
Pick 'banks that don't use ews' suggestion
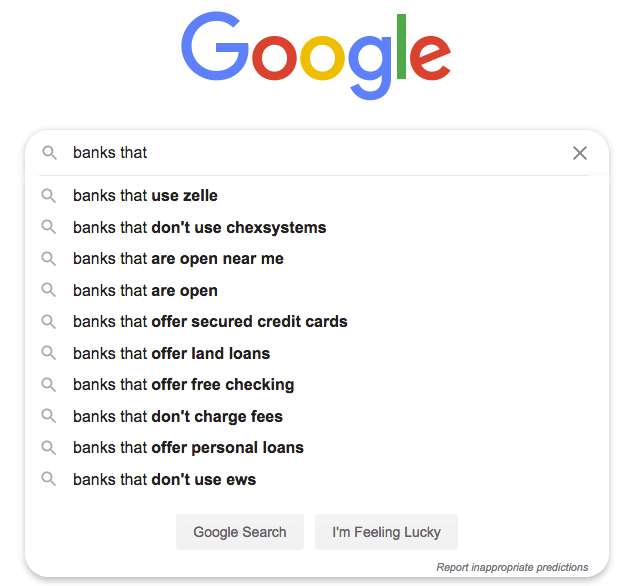click(x=317, y=479)
